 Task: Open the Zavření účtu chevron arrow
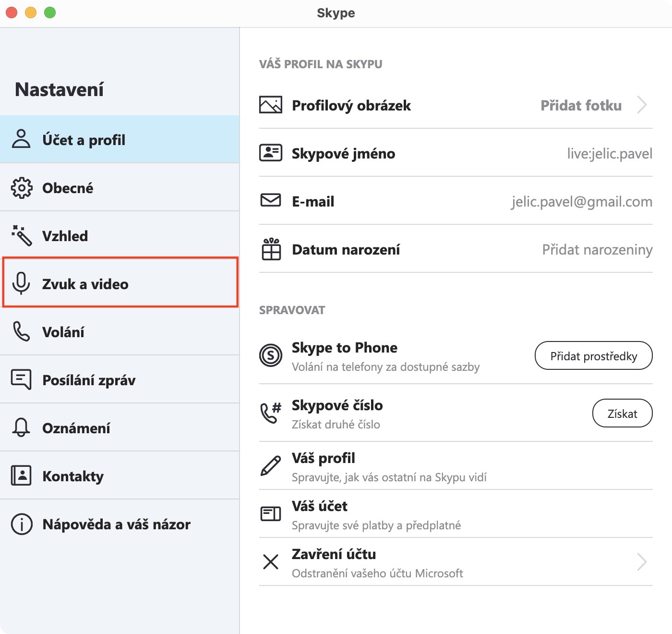click(642, 561)
